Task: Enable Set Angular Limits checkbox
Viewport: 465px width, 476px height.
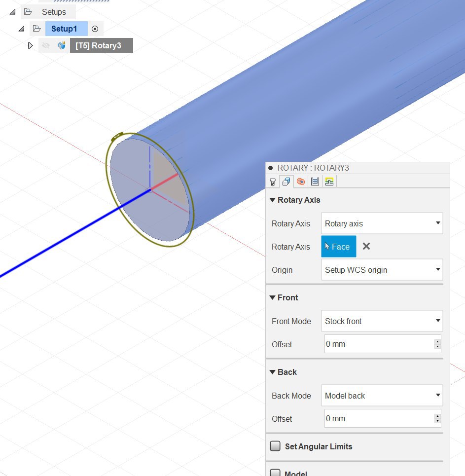Action: click(x=275, y=446)
